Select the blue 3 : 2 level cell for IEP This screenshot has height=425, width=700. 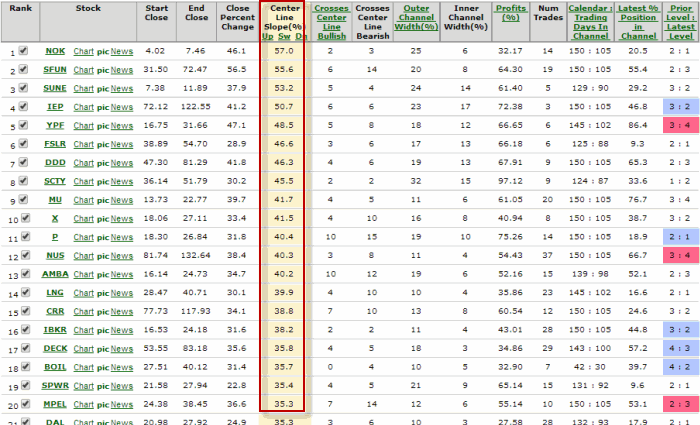point(680,107)
